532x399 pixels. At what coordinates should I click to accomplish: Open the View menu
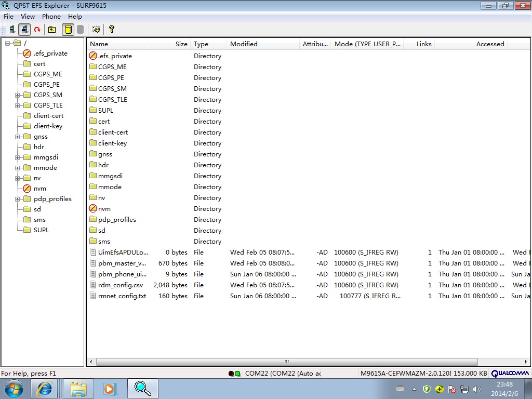point(28,17)
